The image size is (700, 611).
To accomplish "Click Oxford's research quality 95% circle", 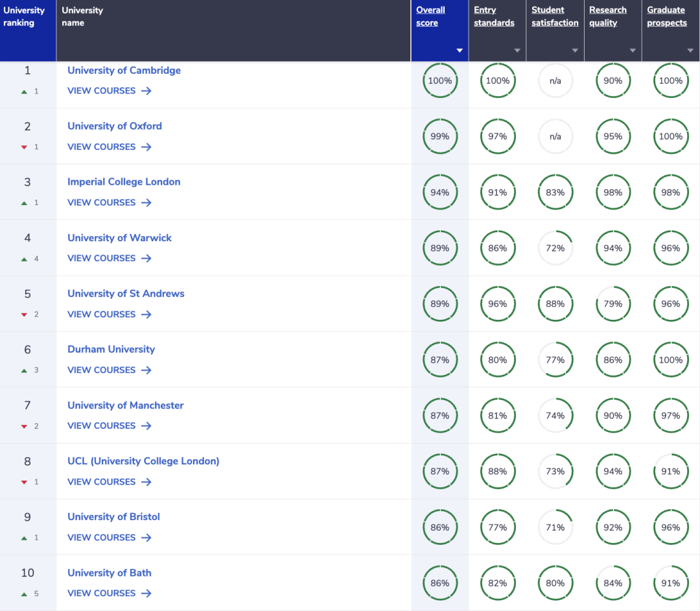I will click(612, 137).
